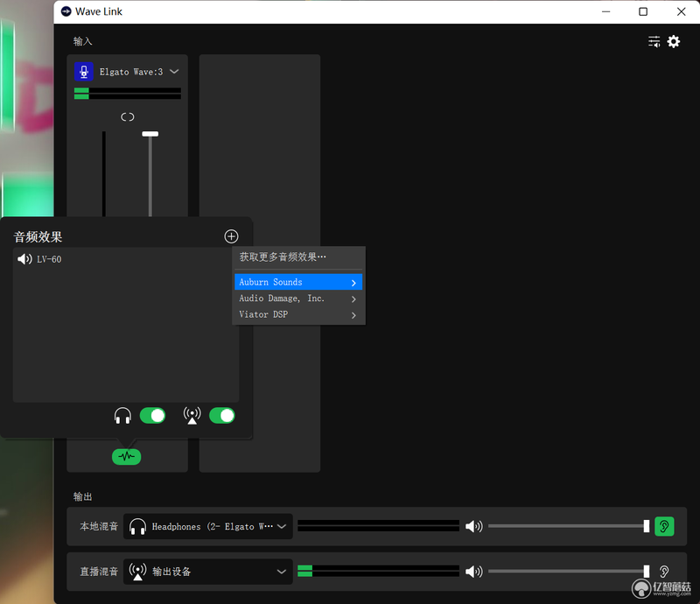The width and height of the screenshot is (700, 604).
Task: Select the LV-60 effect entry
Action: (125, 259)
